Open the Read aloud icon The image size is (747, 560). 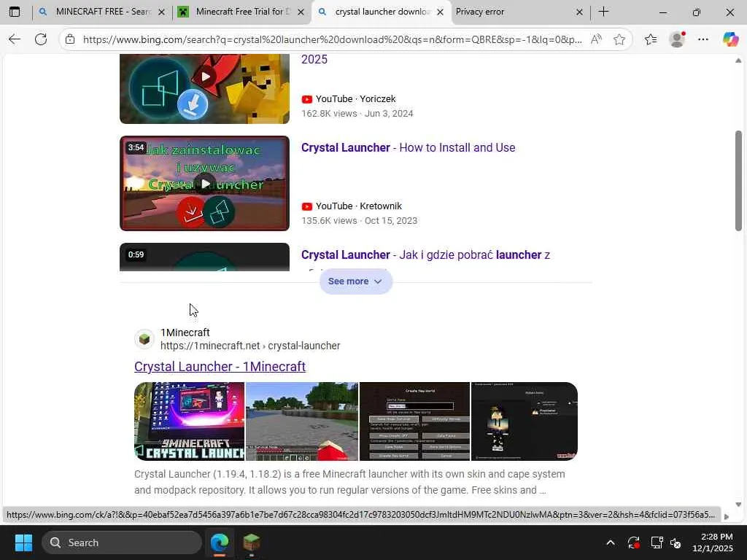pyautogui.click(x=596, y=39)
